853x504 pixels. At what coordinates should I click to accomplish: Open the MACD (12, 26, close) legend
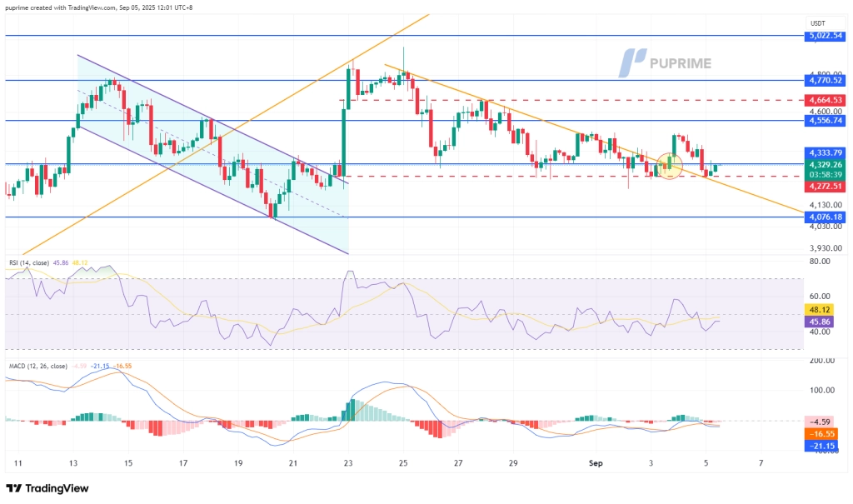(38, 367)
